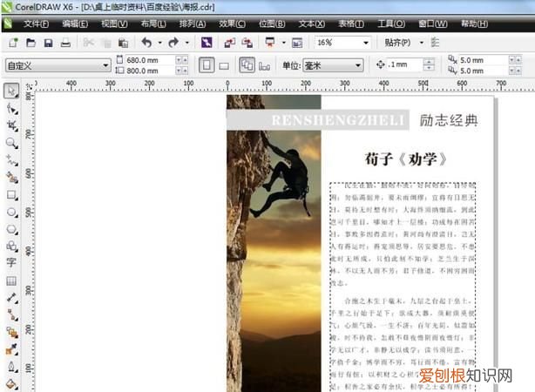535x392 pixels.
Task: Select the Polygon tool
Action: pyautogui.click(x=12, y=229)
